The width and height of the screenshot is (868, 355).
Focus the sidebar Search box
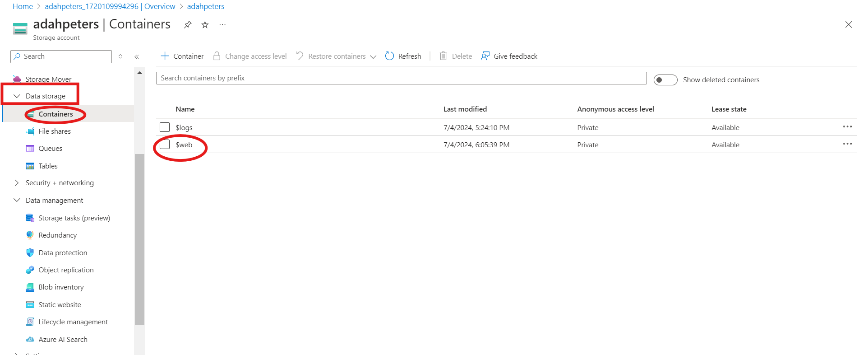(61, 56)
